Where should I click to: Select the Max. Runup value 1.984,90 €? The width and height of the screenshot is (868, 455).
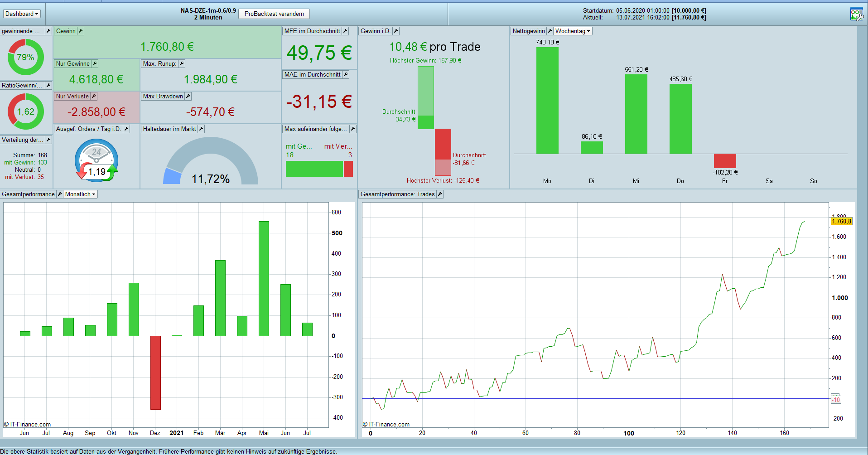211,79
